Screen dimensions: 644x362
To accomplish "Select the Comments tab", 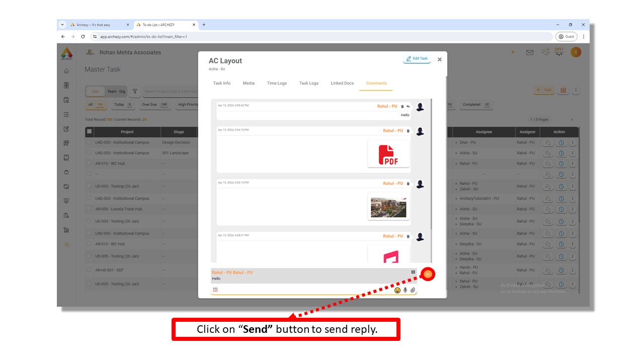I will tap(376, 83).
